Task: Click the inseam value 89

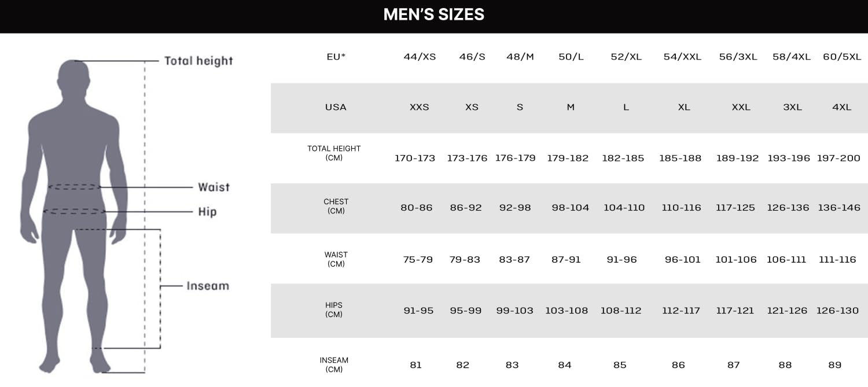Action: click(x=834, y=365)
